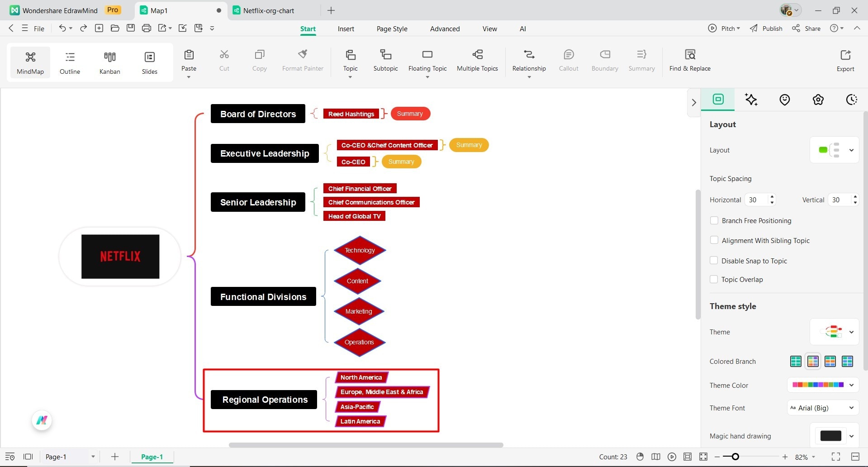The image size is (868, 467).
Task: Click the Export icon
Action: (845, 55)
